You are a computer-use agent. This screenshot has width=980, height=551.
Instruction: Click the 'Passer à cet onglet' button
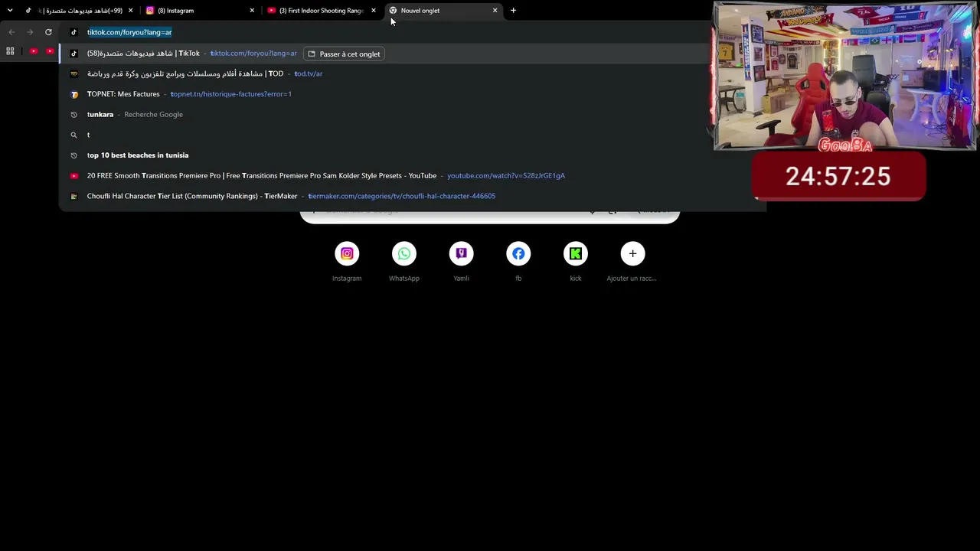(x=345, y=54)
